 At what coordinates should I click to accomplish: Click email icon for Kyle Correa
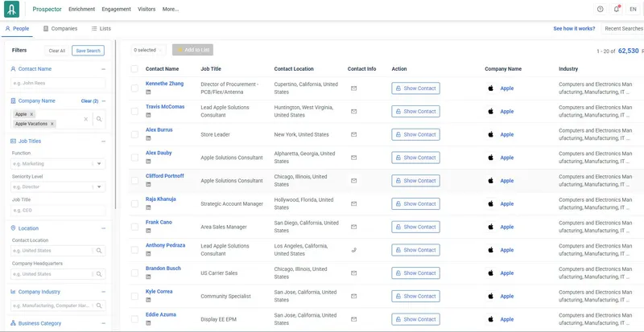point(353,296)
